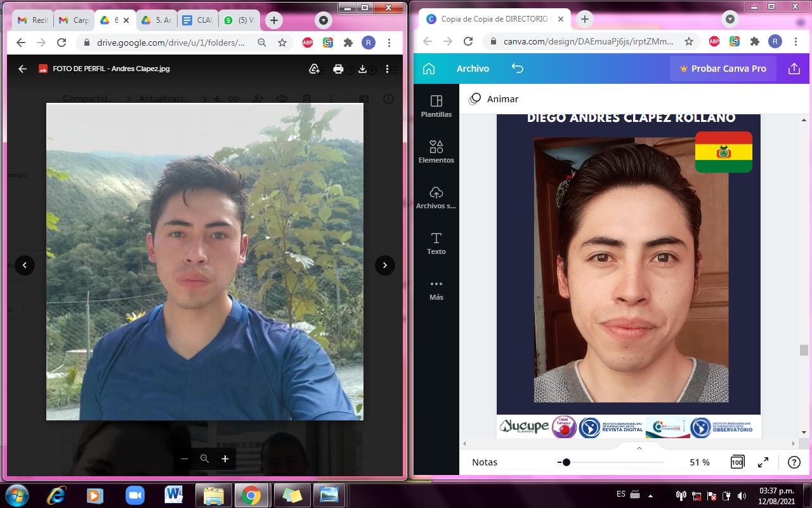Select the Bolivia flag on the design

(724, 152)
